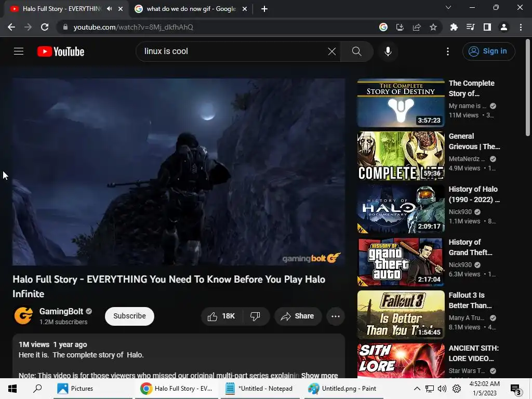Subscribe to GamingBolt channel

[x=129, y=316]
